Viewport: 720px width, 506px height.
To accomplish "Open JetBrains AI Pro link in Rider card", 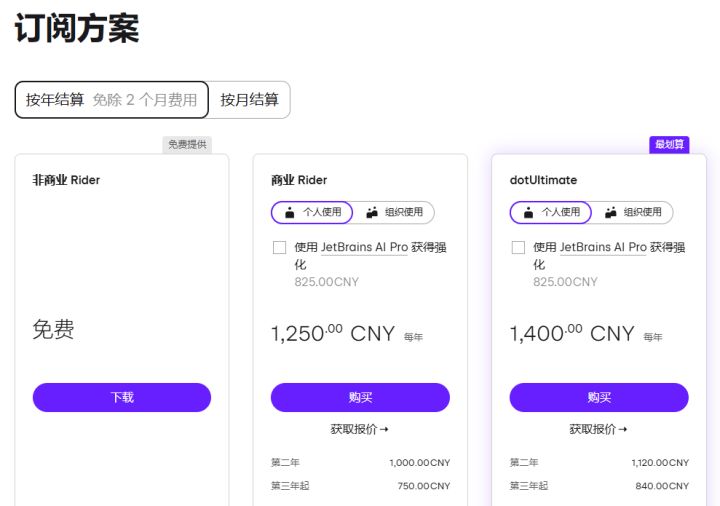I will [x=364, y=247].
